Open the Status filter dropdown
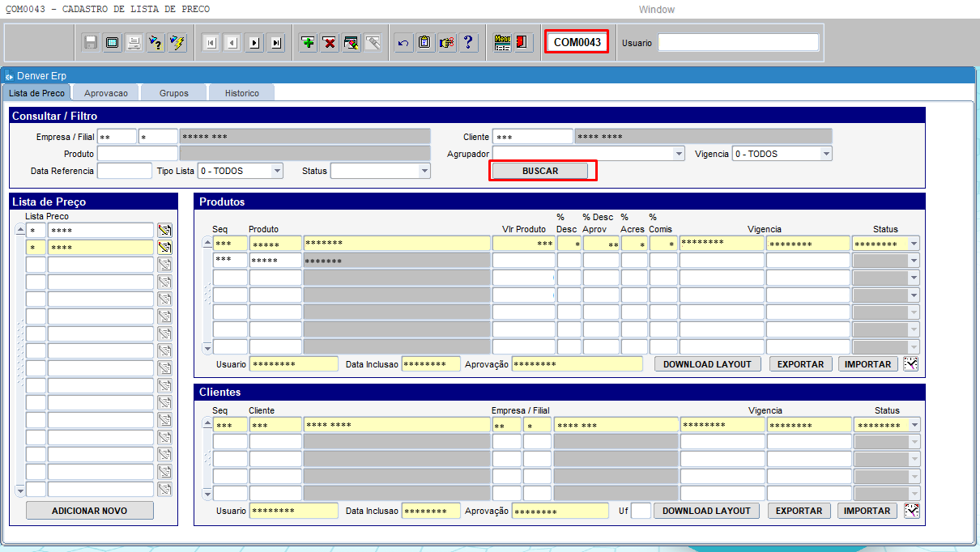The height and width of the screenshot is (552, 980). (x=424, y=171)
